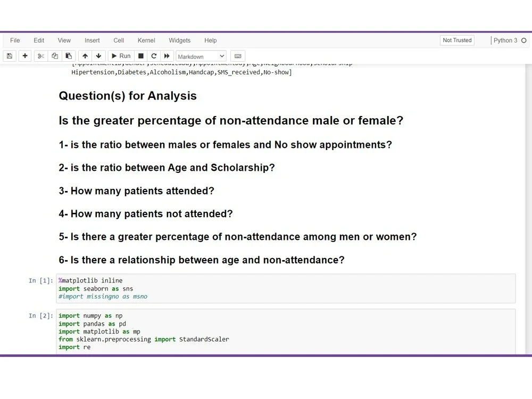Viewport: 532px width, 399px height.
Task: Paste cells below icon
Action: (x=69, y=56)
